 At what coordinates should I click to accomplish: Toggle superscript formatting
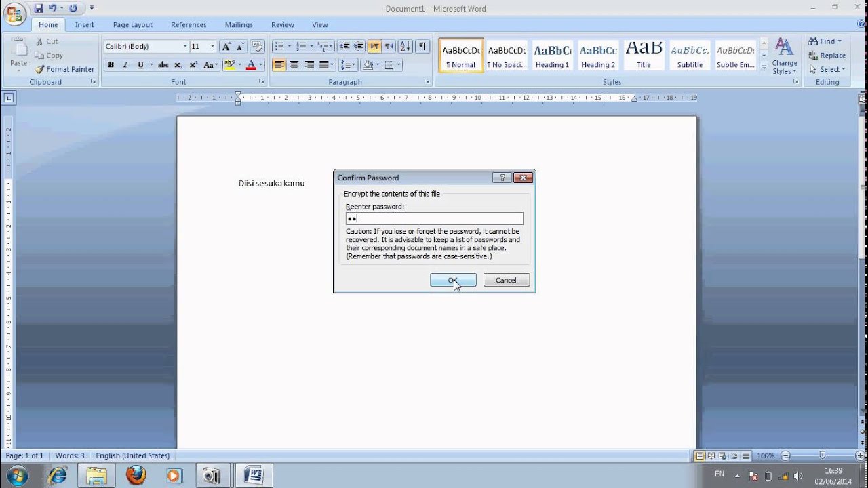point(193,65)
